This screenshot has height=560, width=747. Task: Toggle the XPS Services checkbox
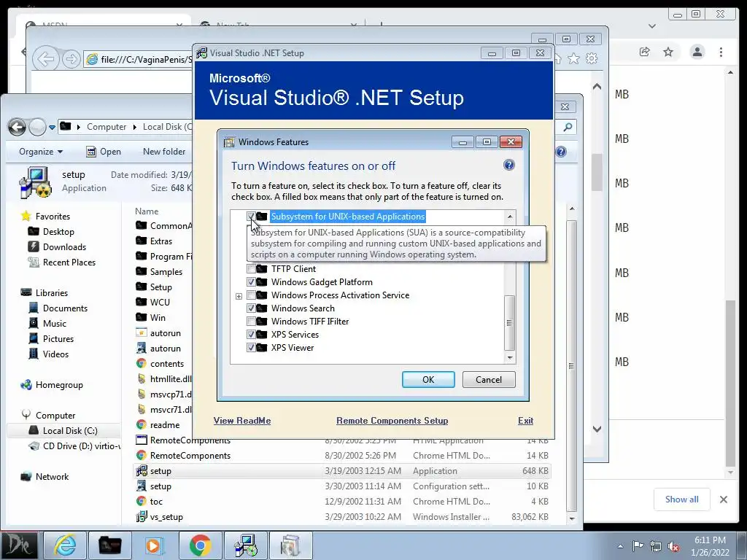coord(251,334)
